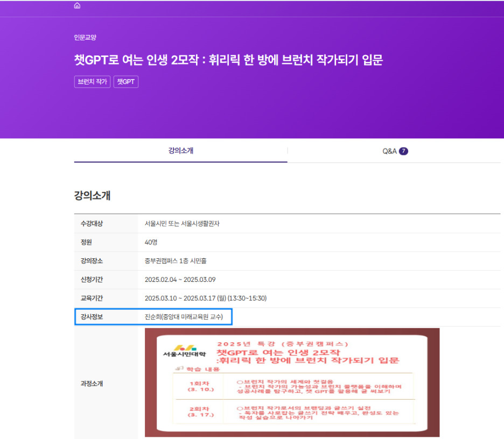Open the 강의소개 tab
Viewport: 504px width, 439px height.
point(180,151)
